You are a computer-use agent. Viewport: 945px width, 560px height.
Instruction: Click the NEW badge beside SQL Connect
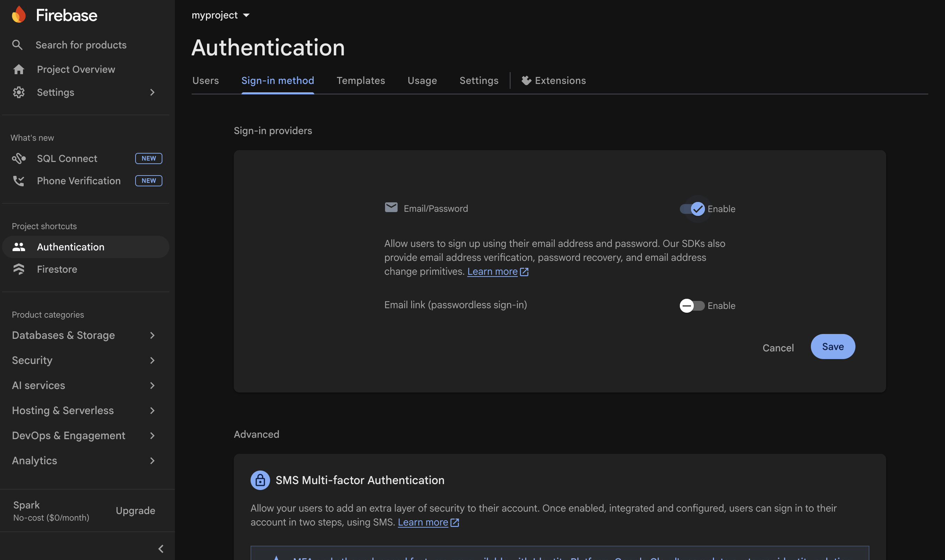149,158
